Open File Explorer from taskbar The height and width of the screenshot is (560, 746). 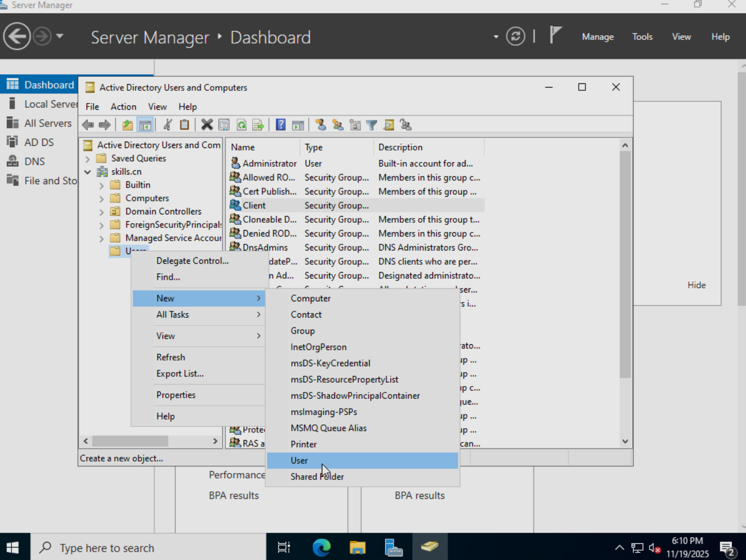pos(357,548)
